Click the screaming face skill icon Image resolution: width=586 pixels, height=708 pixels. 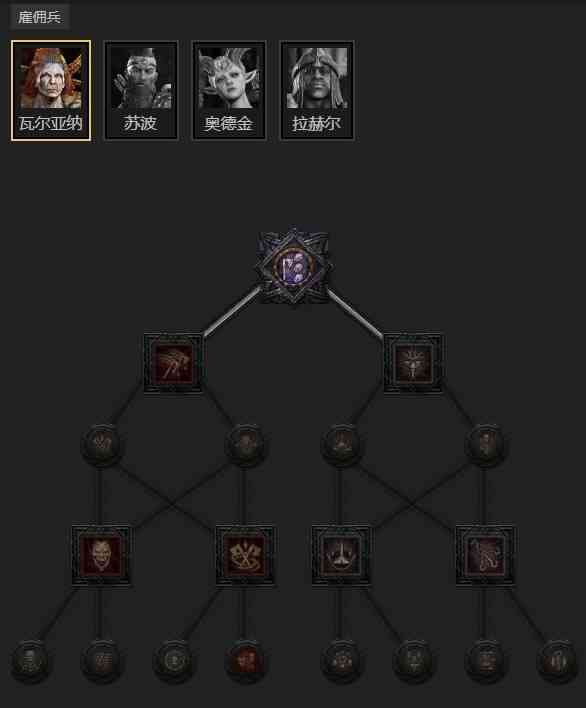[x=100, y=555]
